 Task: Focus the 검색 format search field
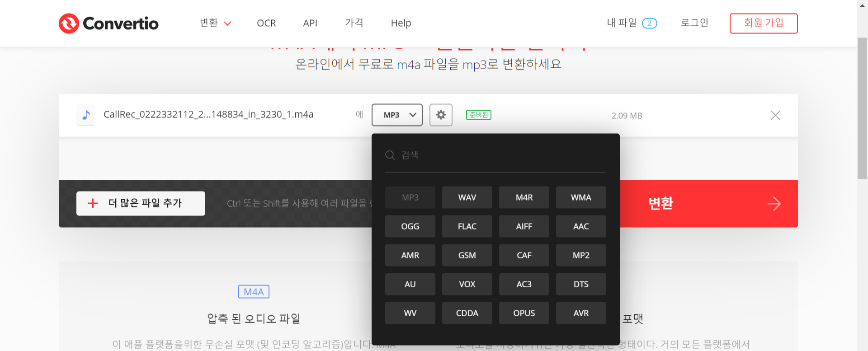coord(495,155)
